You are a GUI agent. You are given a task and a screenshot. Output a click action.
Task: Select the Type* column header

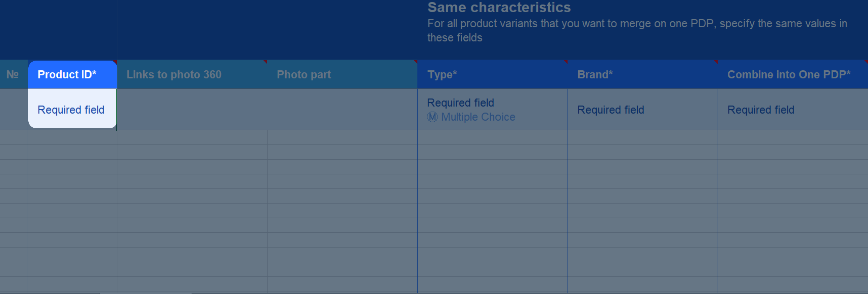(493, 74)
